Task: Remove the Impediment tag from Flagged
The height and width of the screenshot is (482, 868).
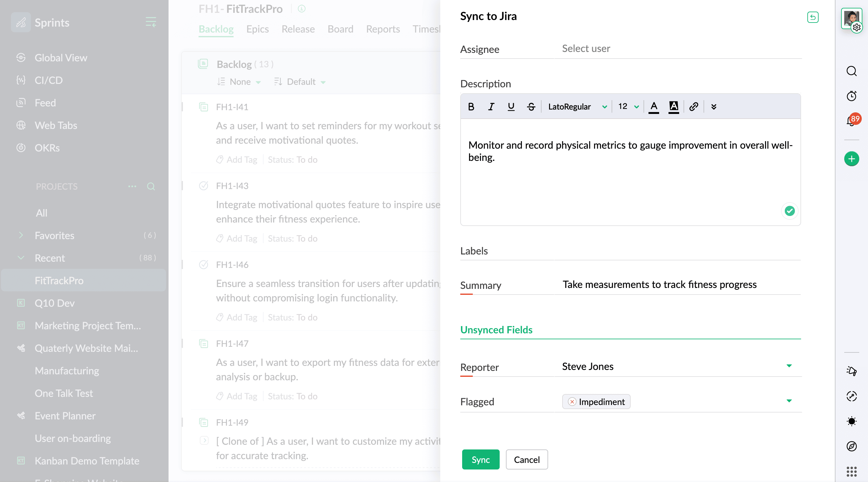Action: click(x=572, y=402)
